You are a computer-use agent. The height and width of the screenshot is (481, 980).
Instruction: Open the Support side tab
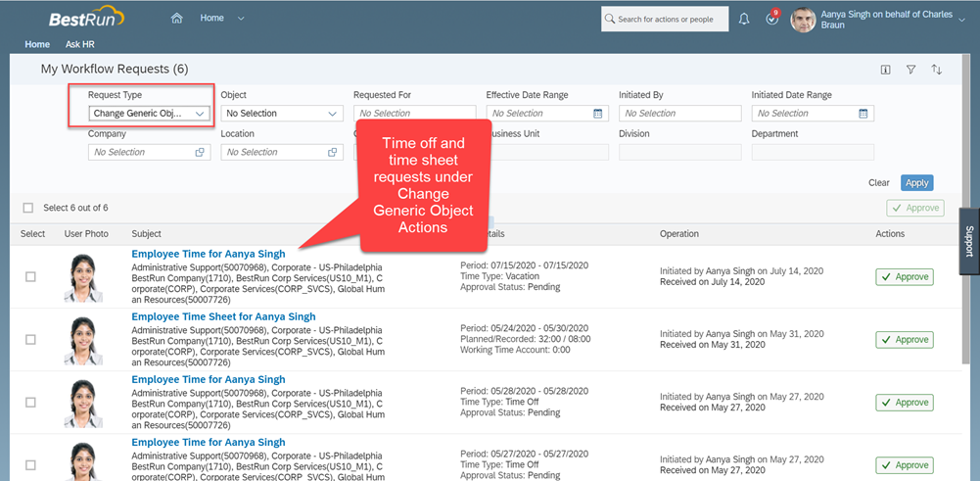[x=969, y=241]
